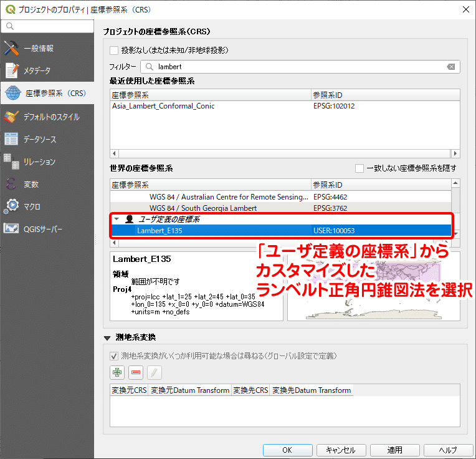Click the QGIS logo in title bar

point(11,9)
